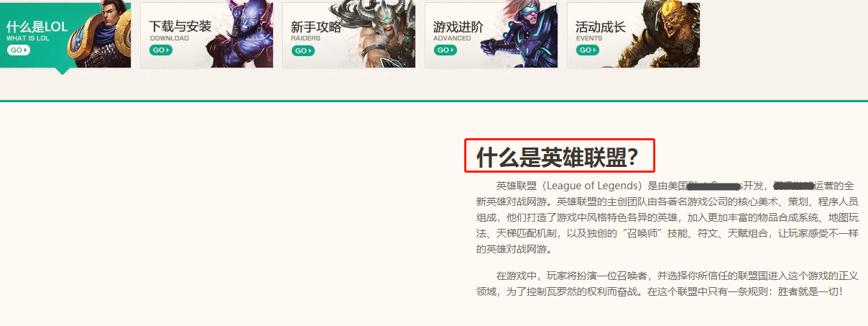Click the EVENTS subtitle text
The image size is (868, 326).
click(x=589, y=38)
